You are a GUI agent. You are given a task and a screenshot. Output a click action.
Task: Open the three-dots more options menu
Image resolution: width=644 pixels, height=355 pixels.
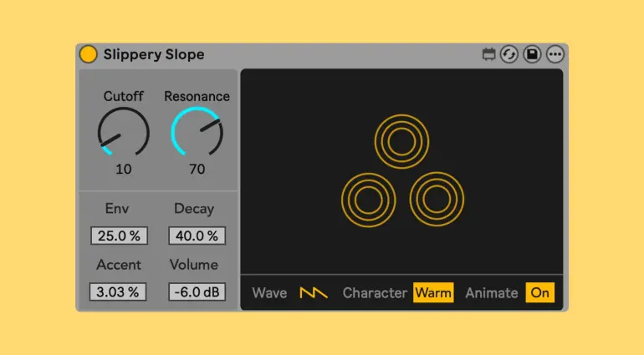click(555, 54)
